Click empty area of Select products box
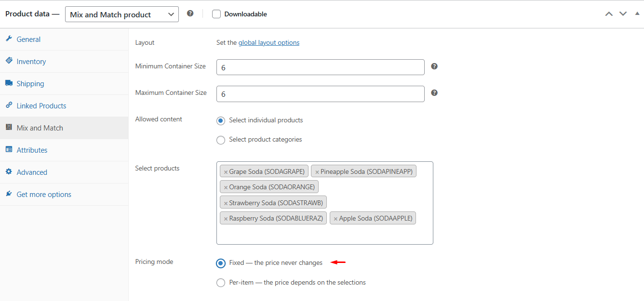Viewport: 644px width, 301px height. 325,234
